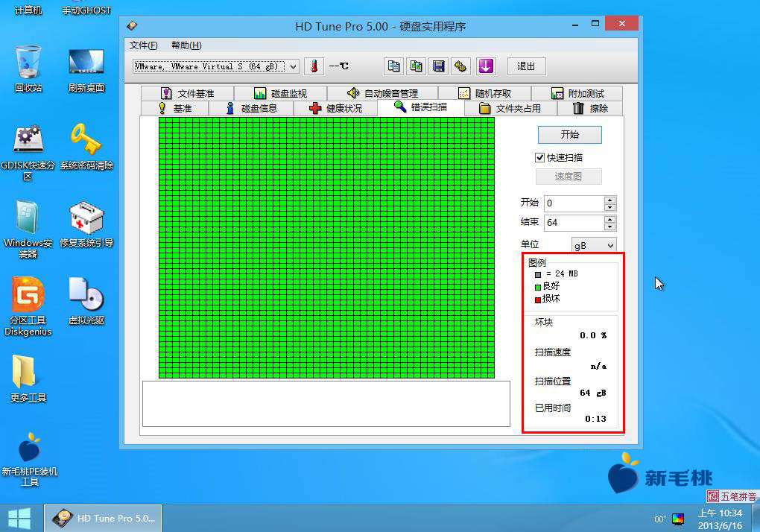Image resolution: width=760 pixels, height=532 pixels.
Task: Click the floppy disk save icon
Action: pyautogui.click(x=439, y=66)
